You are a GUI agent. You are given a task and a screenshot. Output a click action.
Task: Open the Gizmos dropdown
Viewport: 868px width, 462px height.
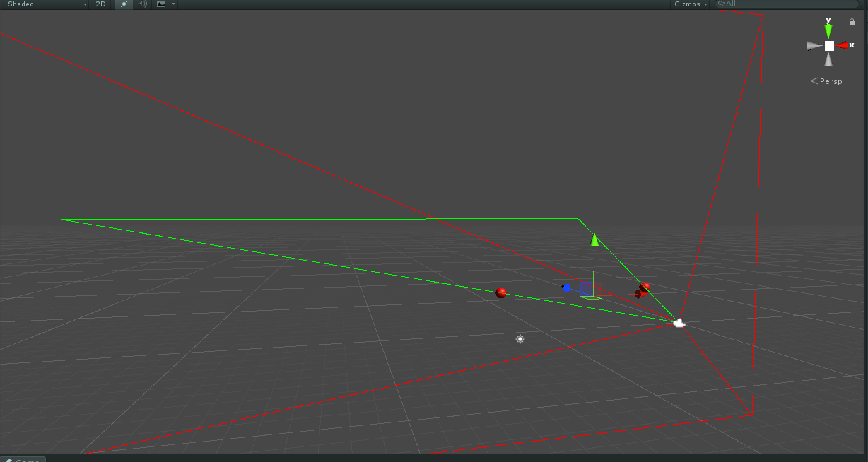[689, 4]
